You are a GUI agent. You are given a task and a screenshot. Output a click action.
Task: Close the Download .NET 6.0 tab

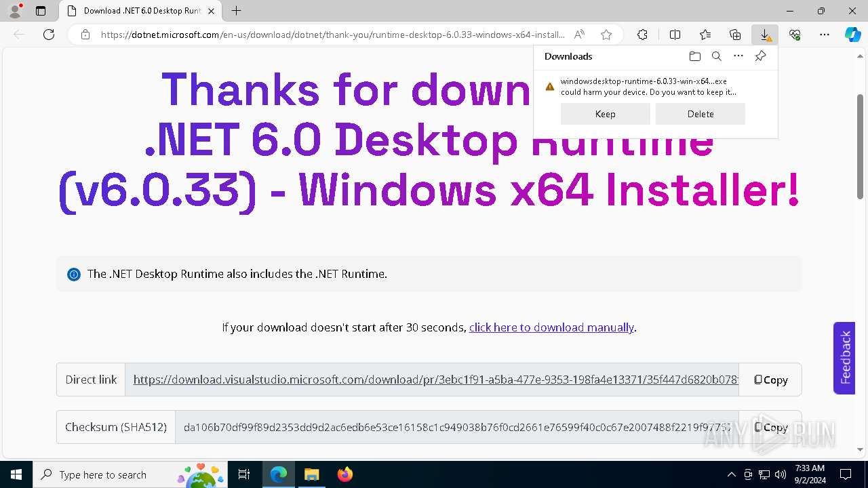(x=212, y=11)
